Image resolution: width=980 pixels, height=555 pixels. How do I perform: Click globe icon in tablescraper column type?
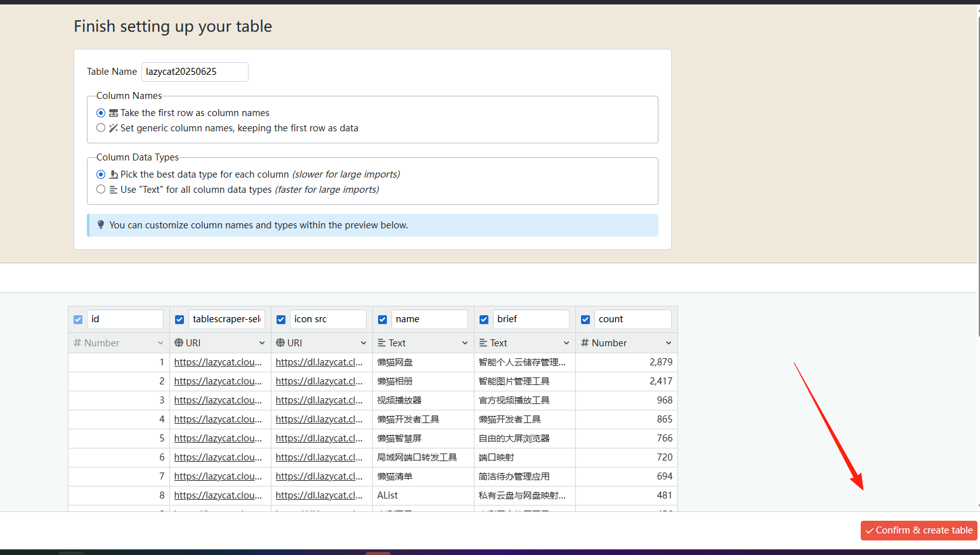click(179, 343)
